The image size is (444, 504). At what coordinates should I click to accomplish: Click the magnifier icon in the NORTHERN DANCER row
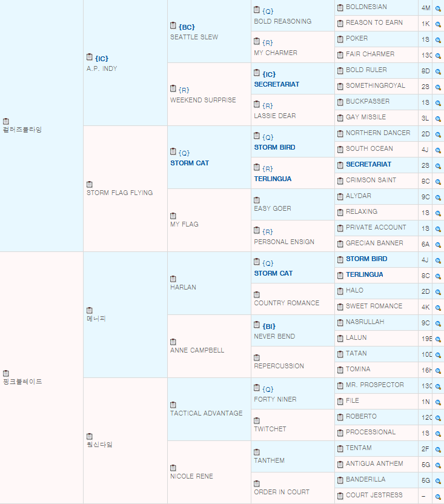[438, 134]
